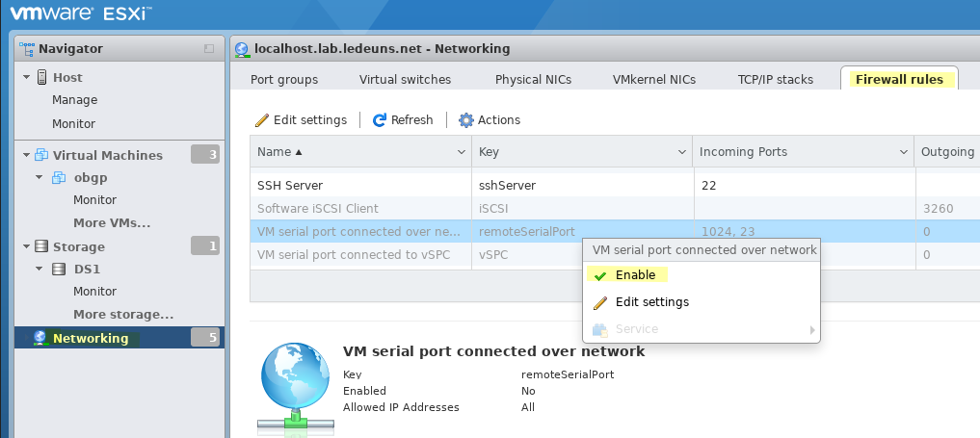Click the remoteSerialPort key cell in table
Screen dimensions: 980x438
582,231
